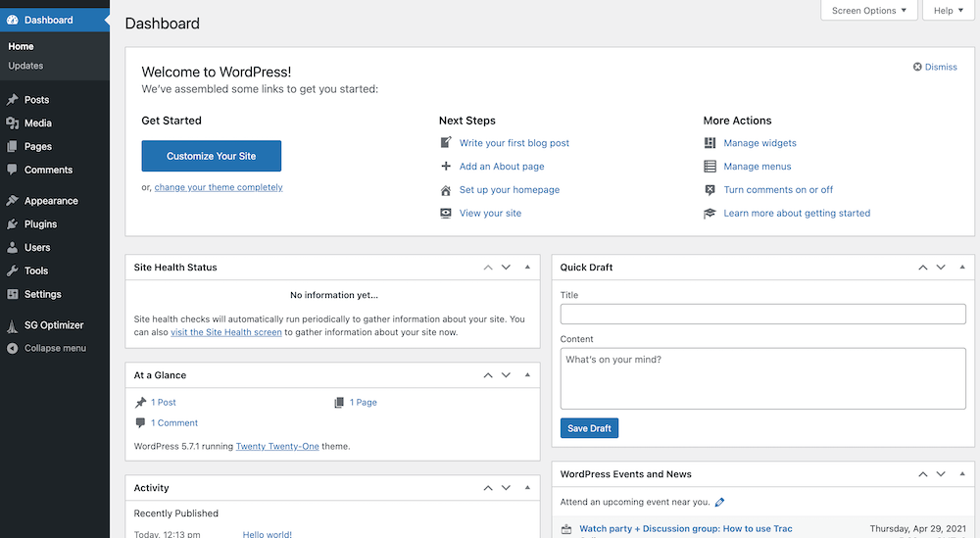The image size is (980, 538).
Task: Click the Plugins plug icon
Action: (x=12, y=223)
